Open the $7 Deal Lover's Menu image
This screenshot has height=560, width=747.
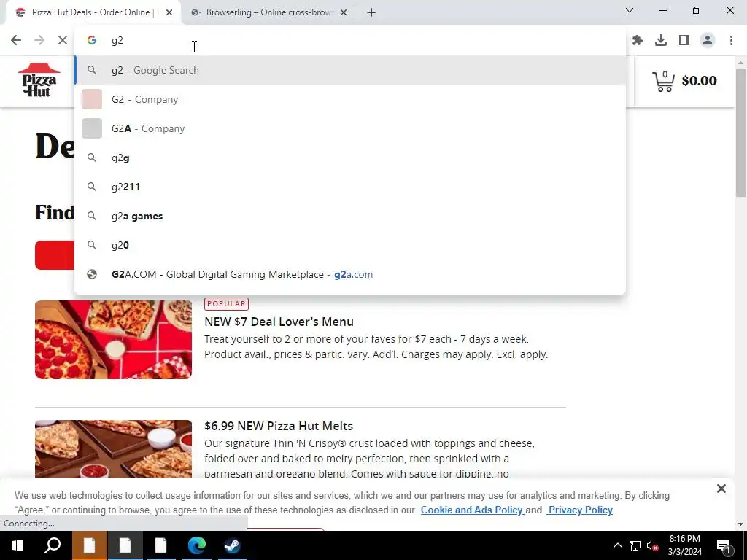point(113,340)
